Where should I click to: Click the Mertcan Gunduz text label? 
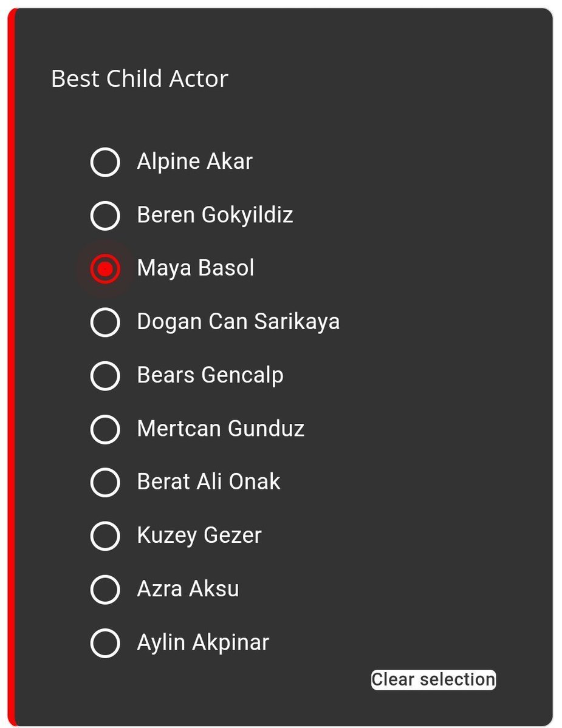point(221,429)
